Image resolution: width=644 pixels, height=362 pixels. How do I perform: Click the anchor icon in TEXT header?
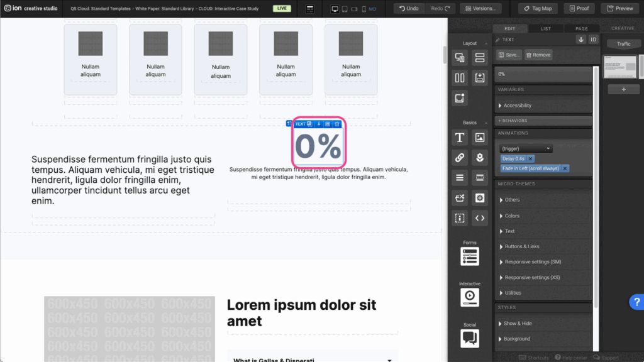tap(580, 40)
